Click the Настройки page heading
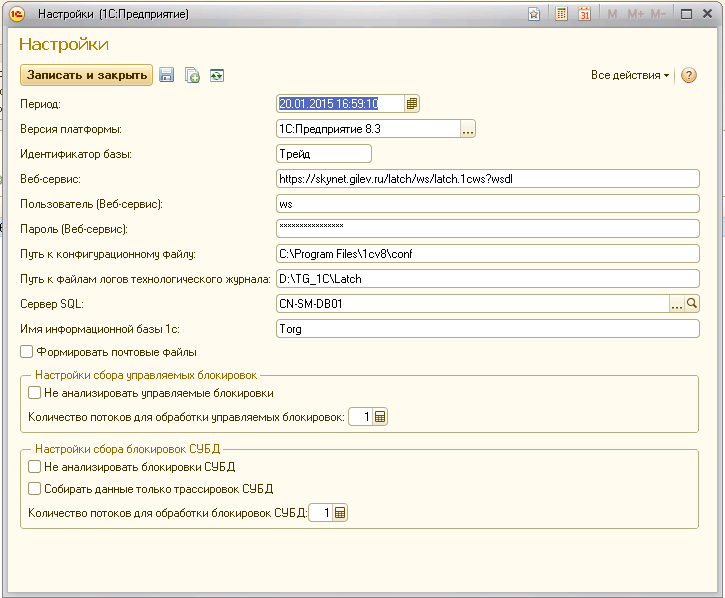Viewport: 725px width, 598px height. coord(64,44)
